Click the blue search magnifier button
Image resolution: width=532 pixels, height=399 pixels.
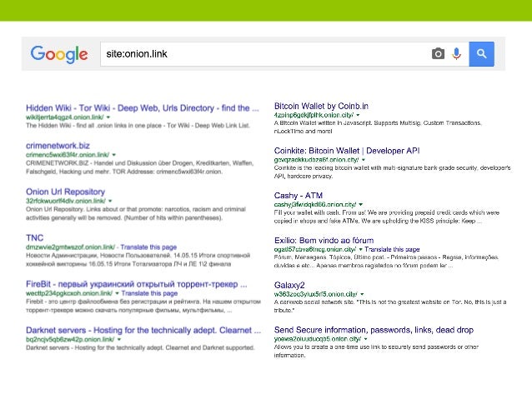pyautogui.click(x=481, y=54)
